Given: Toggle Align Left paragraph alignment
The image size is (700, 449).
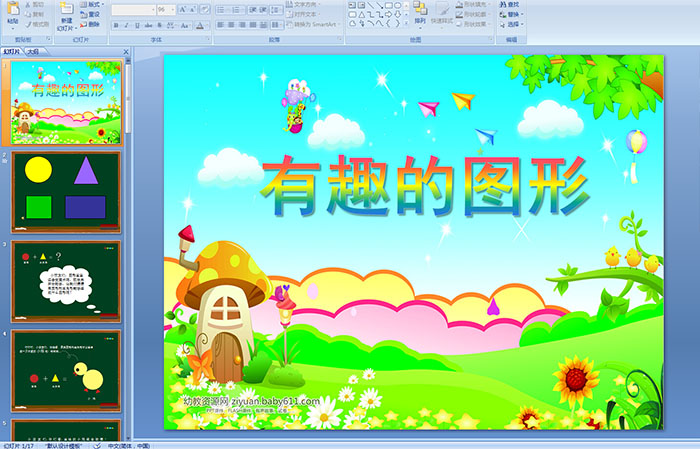Looking at the screenshot, I should coord(221,25).
